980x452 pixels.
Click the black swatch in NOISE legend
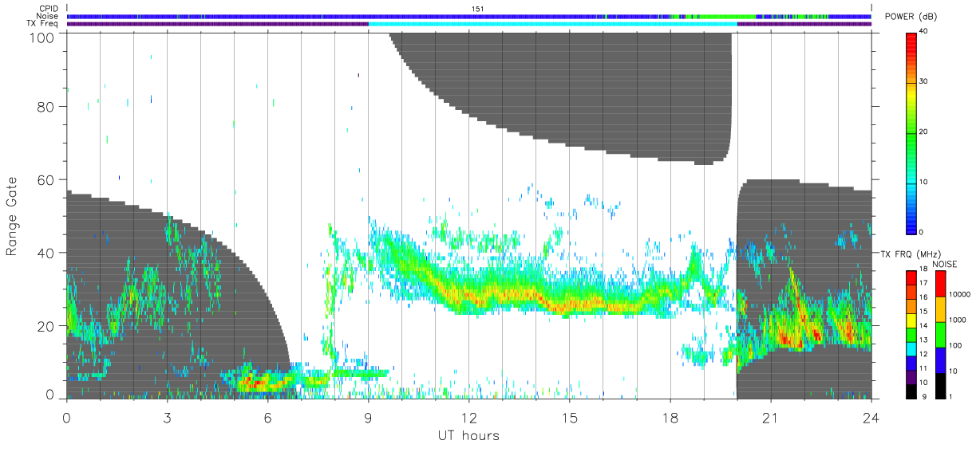[x=939, y=384]
